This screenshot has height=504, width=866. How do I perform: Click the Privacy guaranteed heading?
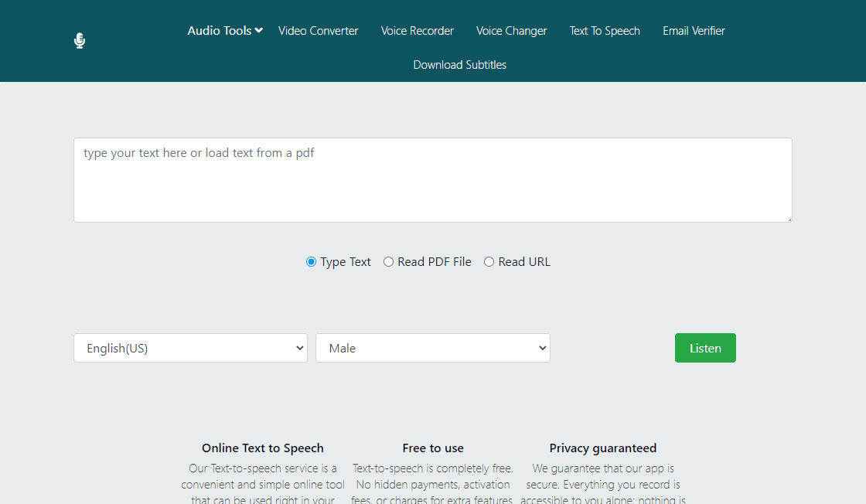pyautogui.click(x=602, y=448)
